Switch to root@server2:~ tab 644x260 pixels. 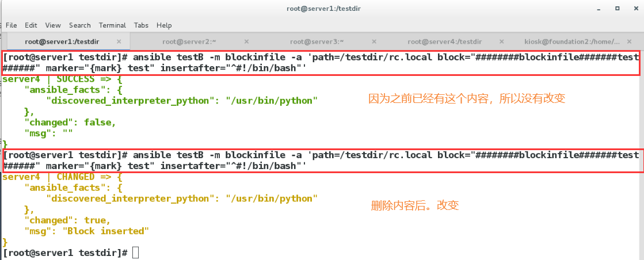[x=189, y=41]
